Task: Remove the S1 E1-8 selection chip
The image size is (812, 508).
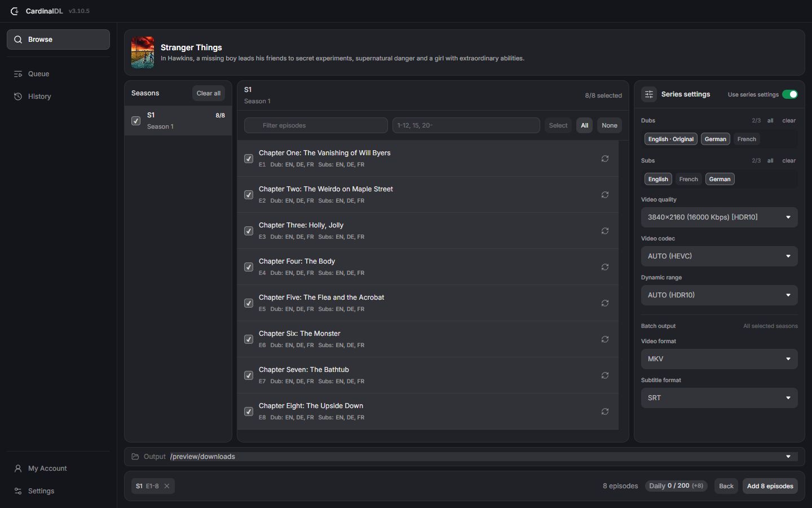Action: click(x=167, y=486)
